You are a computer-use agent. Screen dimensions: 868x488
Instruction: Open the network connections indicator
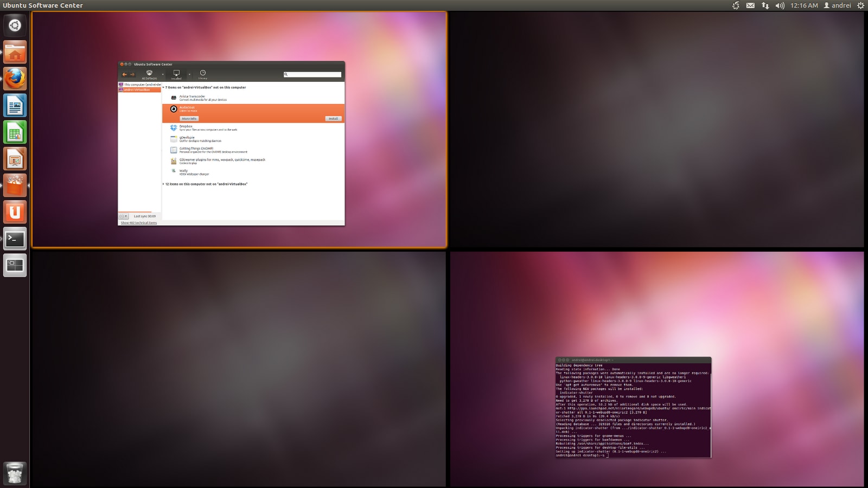tap(765, 5)
